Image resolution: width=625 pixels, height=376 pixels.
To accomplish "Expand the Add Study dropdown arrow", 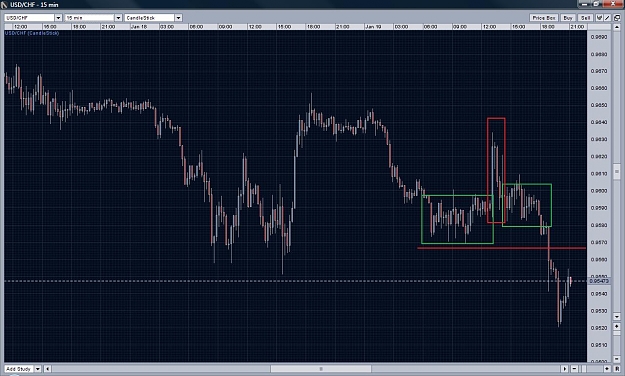I will [38, 369].
